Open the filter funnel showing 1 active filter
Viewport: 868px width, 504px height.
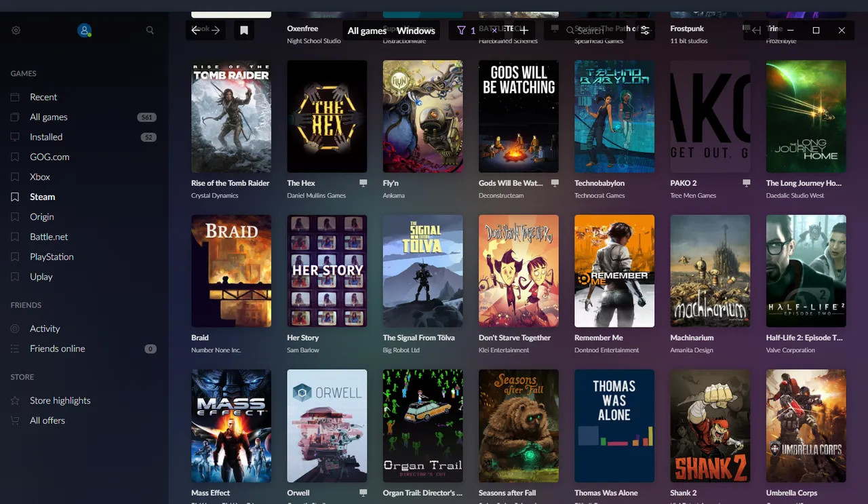[x=466, y=31]
